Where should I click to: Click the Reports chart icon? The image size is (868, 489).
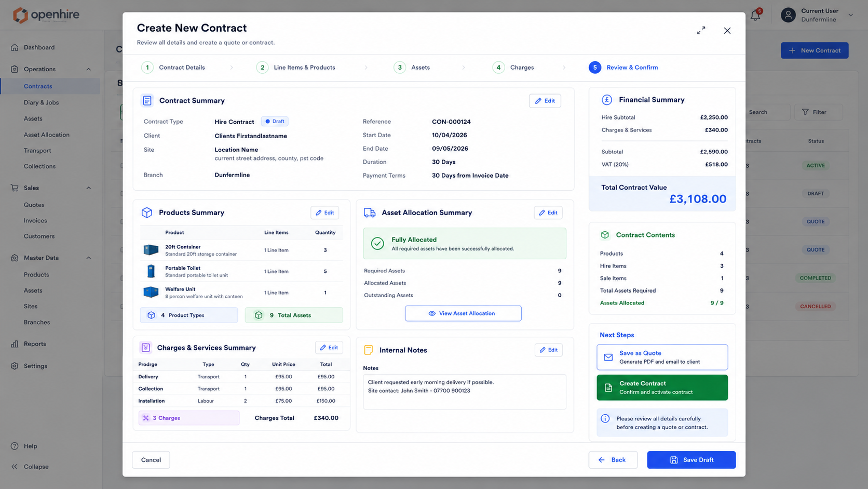15,344
